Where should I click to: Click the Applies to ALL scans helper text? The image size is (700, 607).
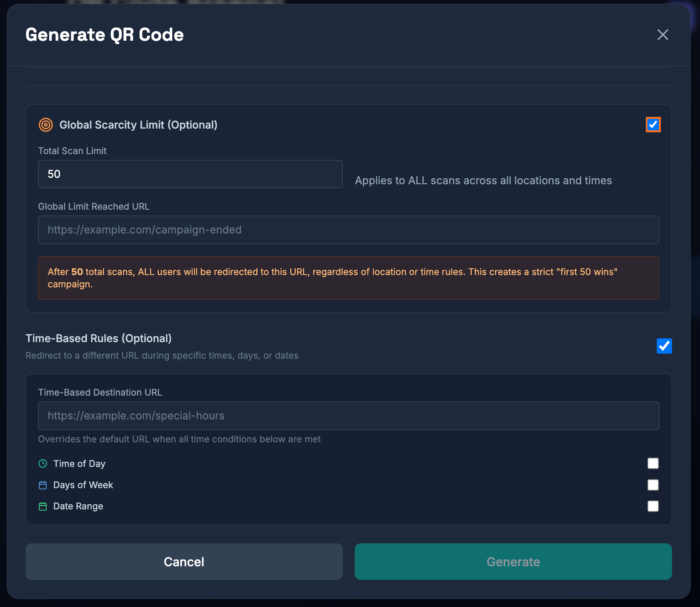tap(483, 180)
